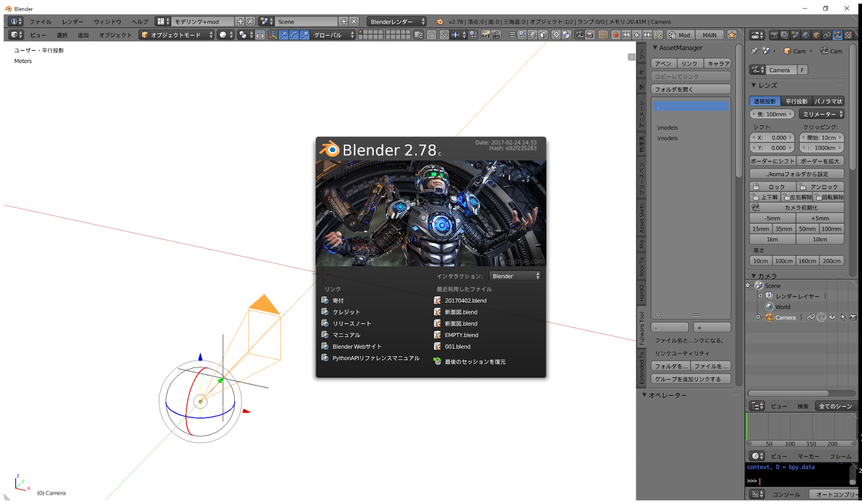
Task: Click the pin icon in properties panel
Action: 754,51
